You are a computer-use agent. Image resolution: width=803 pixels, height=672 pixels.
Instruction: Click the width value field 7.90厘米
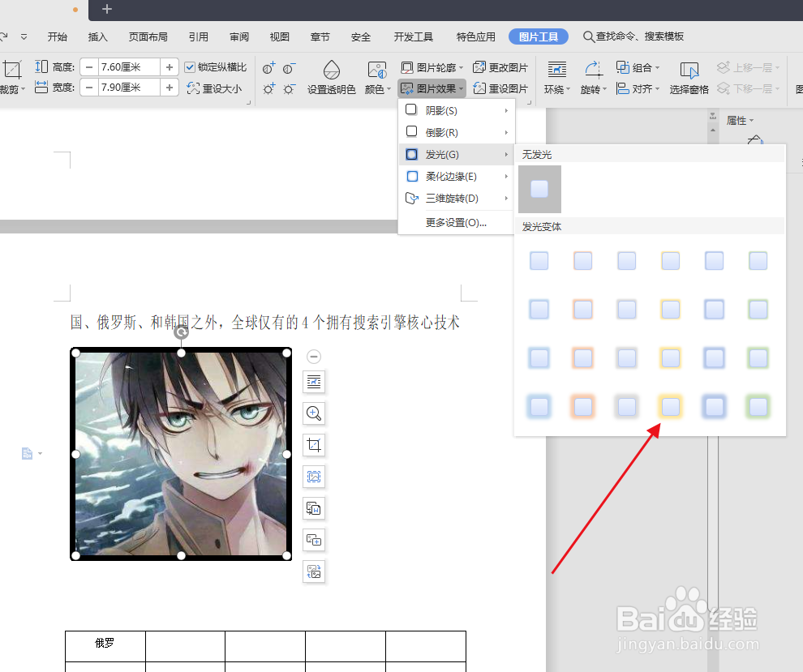[129, 88]
